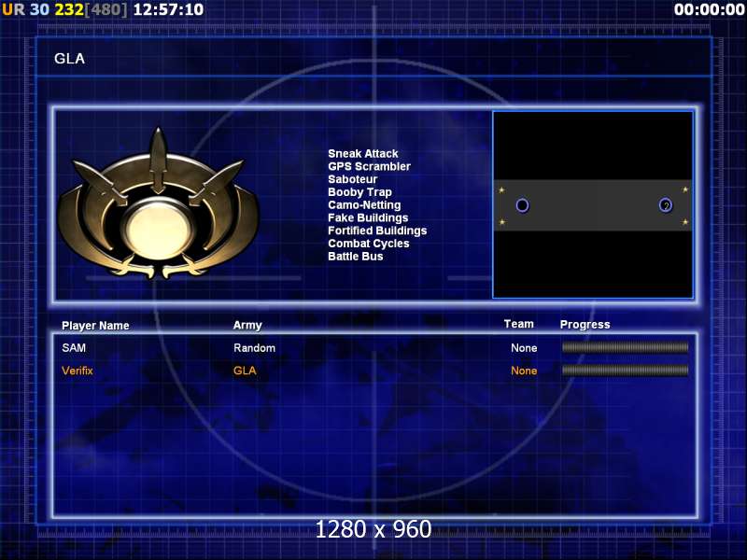The width and height of the screenshot is (747, 560).
Task: Select player name Verifix
Action: 78,371
